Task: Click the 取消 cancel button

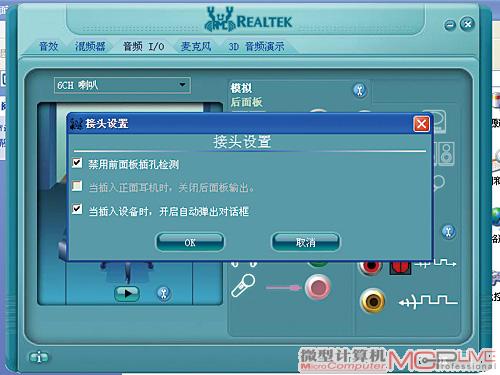Action: 306,242
